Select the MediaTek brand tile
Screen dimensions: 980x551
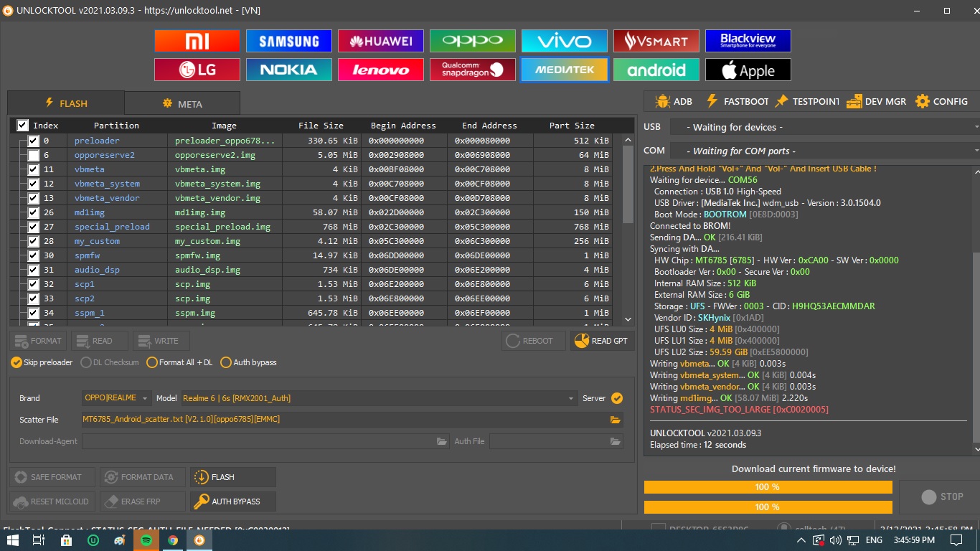pyautogui.click(x=565, y=70)
